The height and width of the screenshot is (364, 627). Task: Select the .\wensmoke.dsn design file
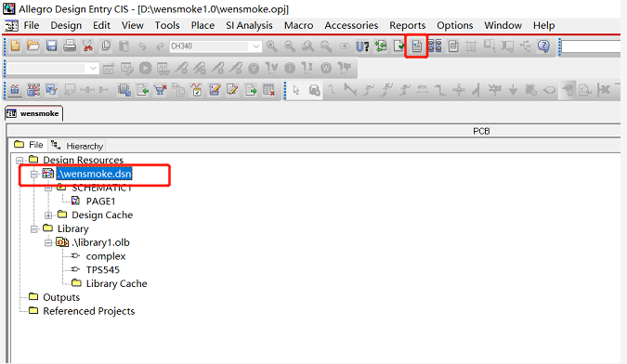[x=94, y=174]
